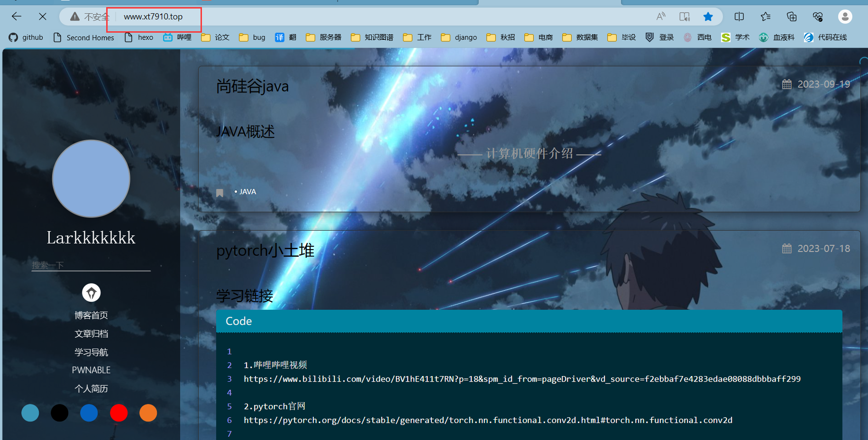
Task: Click the orange circle swatch
Action: [x=148, y=413]
